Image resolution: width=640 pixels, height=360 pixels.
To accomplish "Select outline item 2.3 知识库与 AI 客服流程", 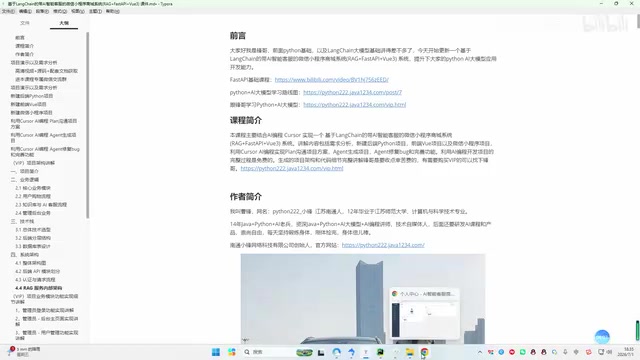I will (41, 205).
